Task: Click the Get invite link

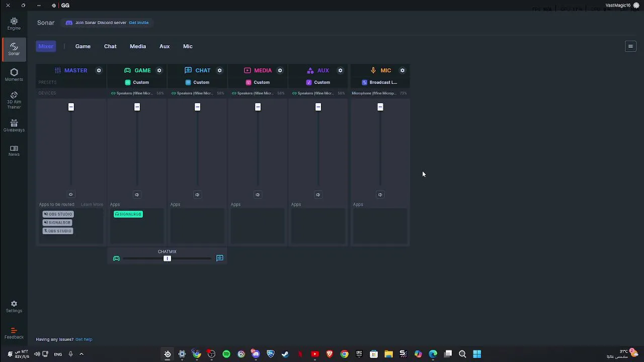Action: click(x=139, y=23)
